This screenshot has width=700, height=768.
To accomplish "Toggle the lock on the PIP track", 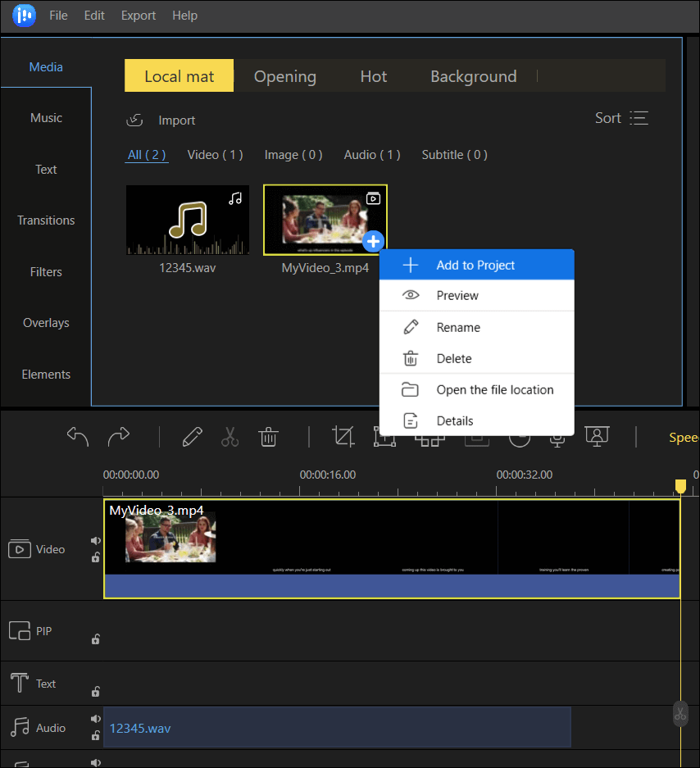I will [96, 639].
